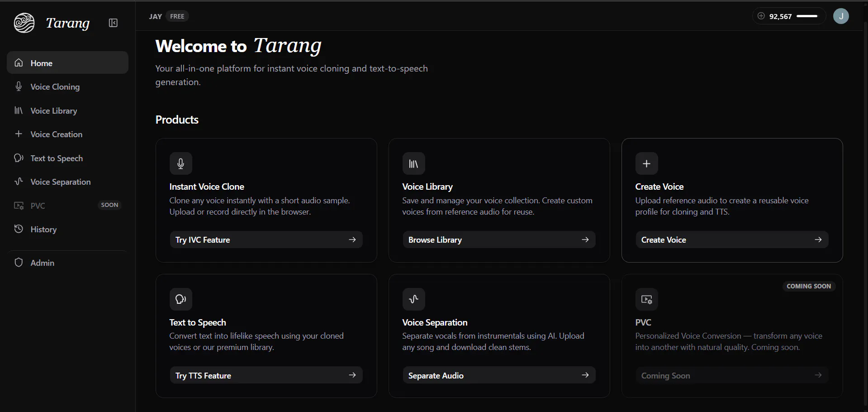Click the Text to Speech card icon
This screenshot has width=868, height=412.
pos(181,299)
